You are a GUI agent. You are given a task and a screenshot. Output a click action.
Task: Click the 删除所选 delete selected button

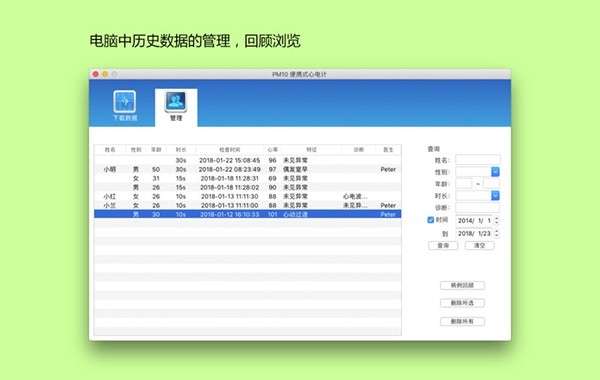click(x=462, y=303)
